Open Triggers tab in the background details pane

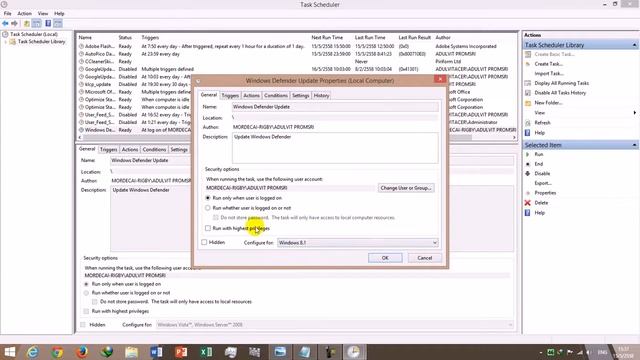coord(108,150)
